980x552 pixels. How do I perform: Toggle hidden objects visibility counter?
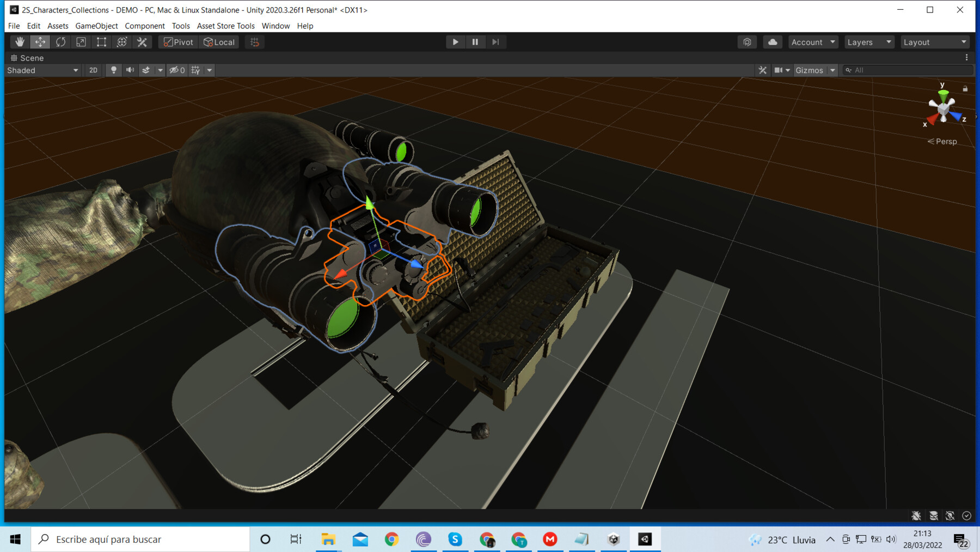click(177, 70)
